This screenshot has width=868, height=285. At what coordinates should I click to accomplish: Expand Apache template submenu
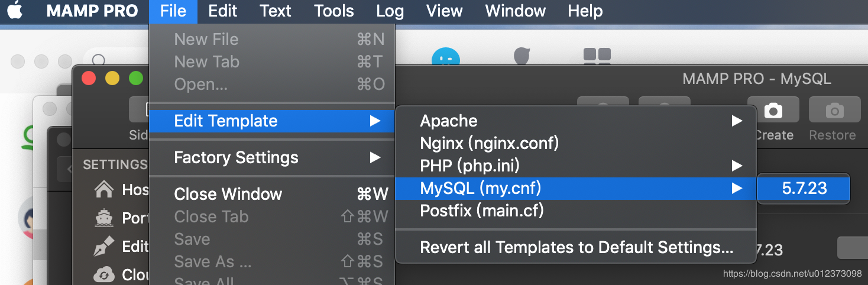point(576,121)
